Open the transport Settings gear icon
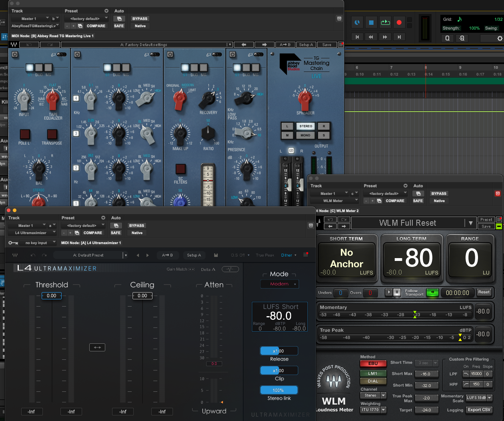The width and height of the screenshot is (504, 421). (x=499, y=38)
